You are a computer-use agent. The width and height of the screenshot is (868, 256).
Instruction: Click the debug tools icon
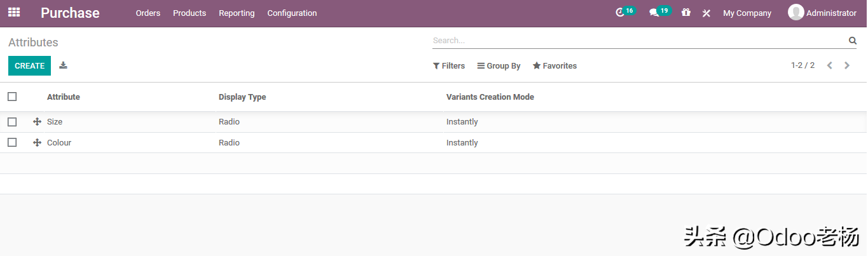(x=706, y=13)
